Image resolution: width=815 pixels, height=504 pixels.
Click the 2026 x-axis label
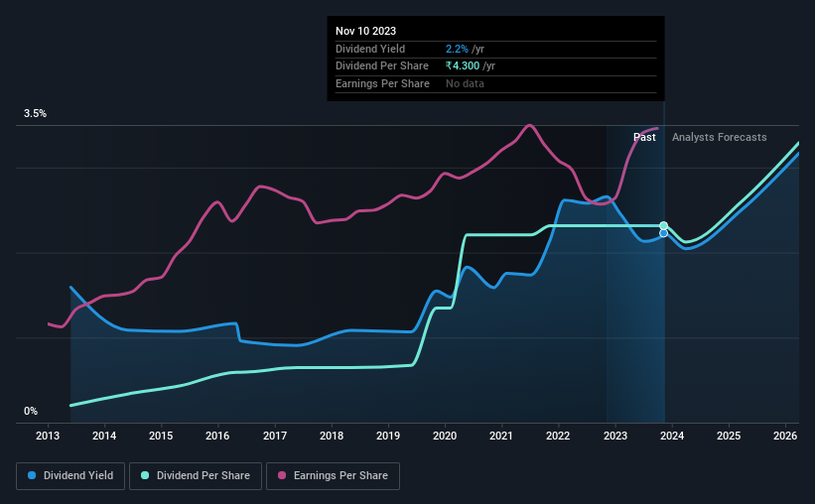785,436
